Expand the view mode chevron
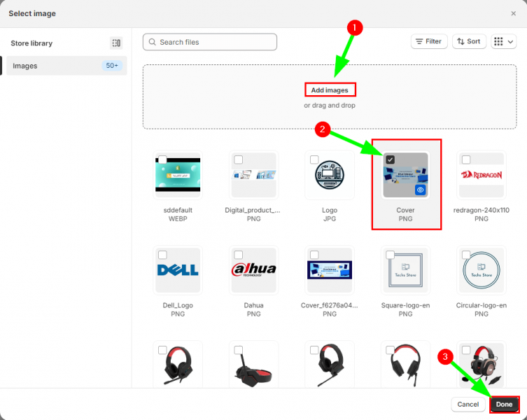This screenshot has width=527, height=420. [510, 42]
